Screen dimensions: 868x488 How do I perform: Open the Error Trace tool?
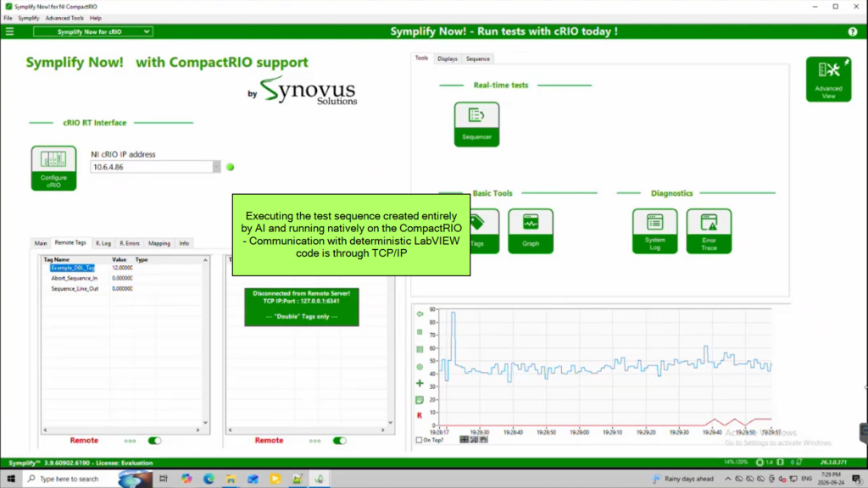[x=709, y=231]
